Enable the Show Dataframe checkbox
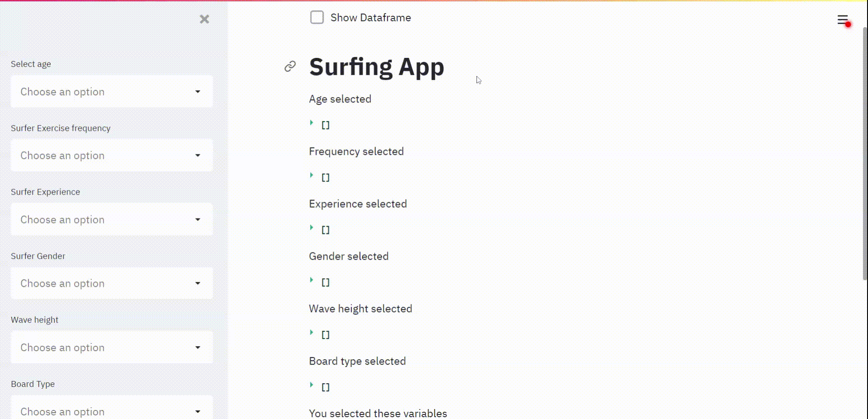Screen dimensions: 868x419 point(317,18)
